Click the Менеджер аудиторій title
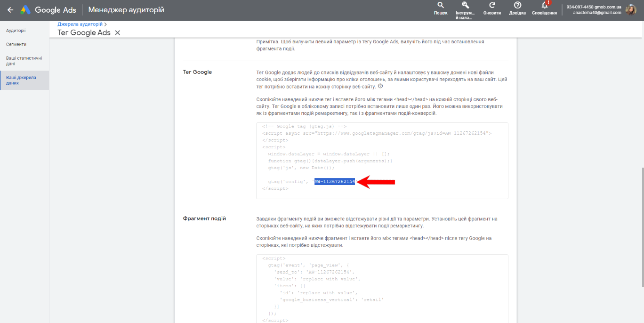 click(x=126, y=9)
